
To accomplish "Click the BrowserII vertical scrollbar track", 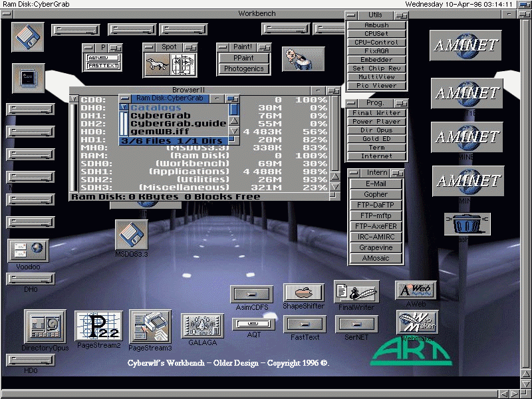I will pos(335,134).
